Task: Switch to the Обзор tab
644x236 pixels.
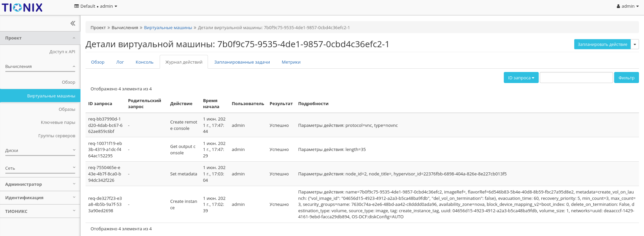Action: (98, 62)
